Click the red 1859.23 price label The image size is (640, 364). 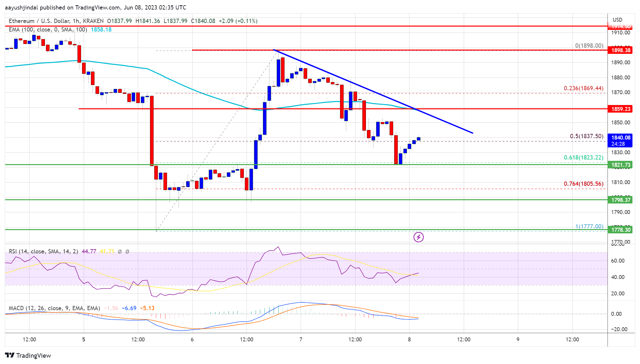[620, 109]
